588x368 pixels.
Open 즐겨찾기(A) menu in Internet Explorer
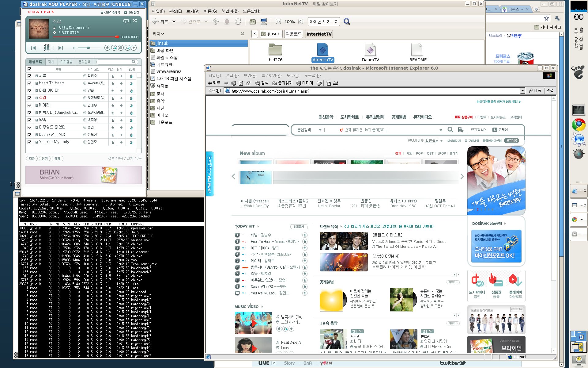(x=271, y=75)
